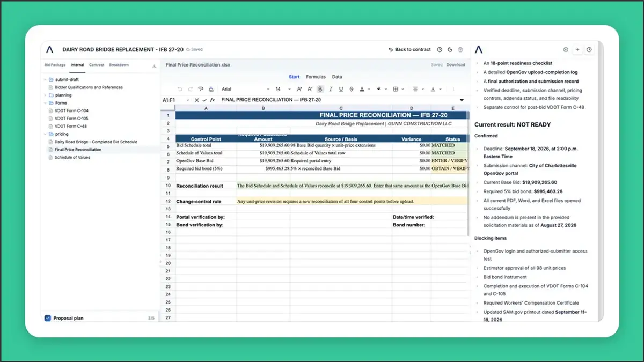The height and width of the screenshot is (362, 644).
Task: Open the borders dropdown arrow
Action: tap(403, 89)
